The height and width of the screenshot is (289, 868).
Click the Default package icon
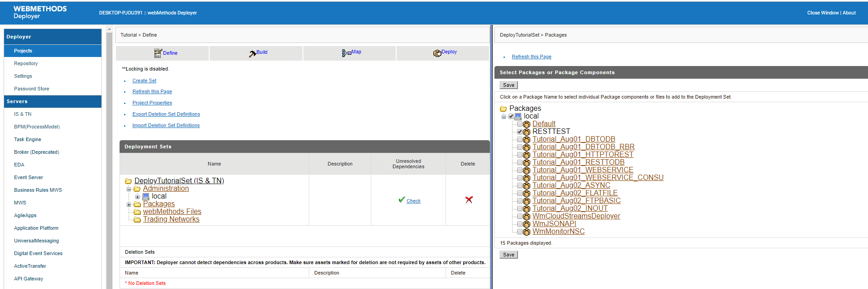click(527, 124)
